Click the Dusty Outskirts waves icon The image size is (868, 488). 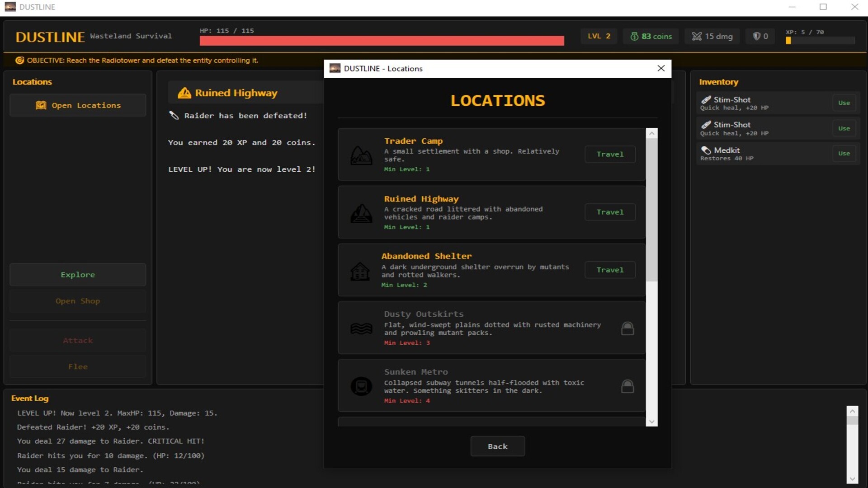point(361,328)
